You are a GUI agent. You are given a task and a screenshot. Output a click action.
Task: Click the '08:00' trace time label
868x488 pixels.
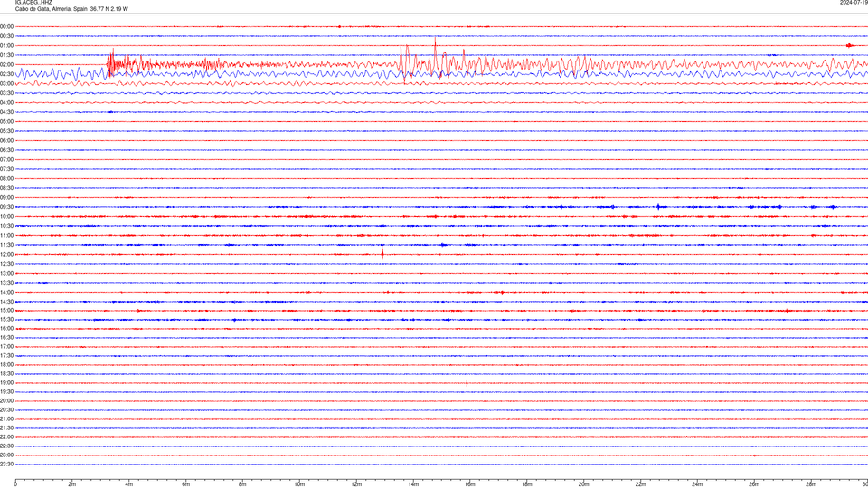(x=6, y=178)
